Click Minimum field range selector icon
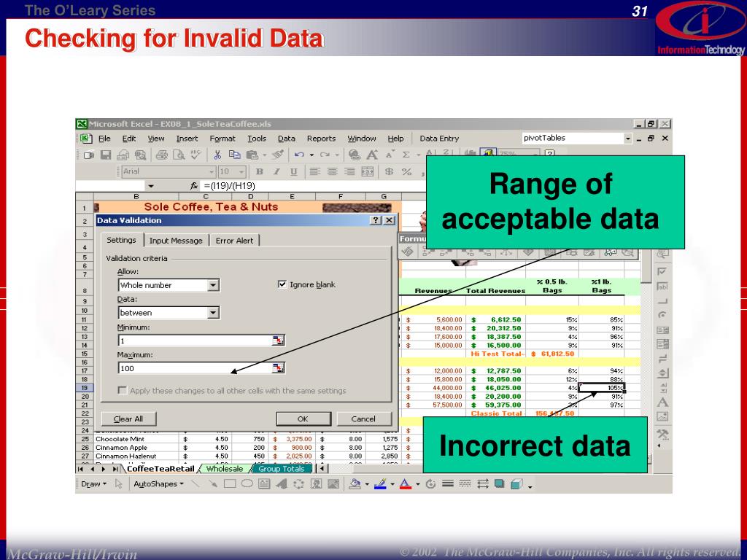This screenshot has height=560, width=747. coord(278,340)
